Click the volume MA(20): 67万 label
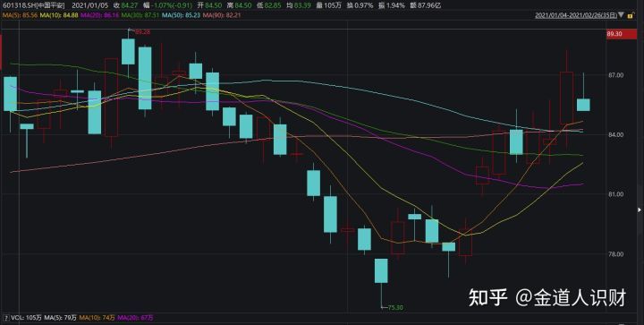Viewport: 644px width, 325px height. coord(136,318)
